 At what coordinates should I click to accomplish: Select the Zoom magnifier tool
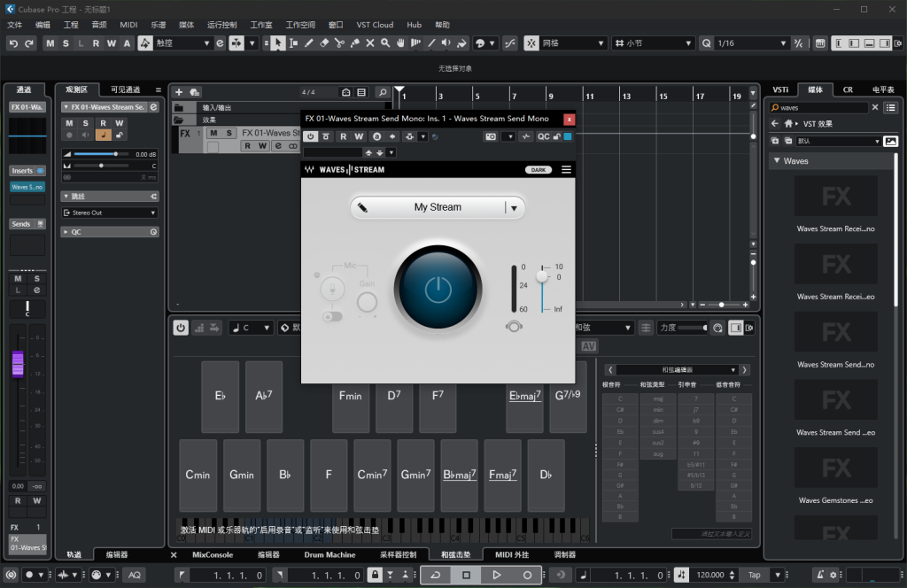click(x=385, y=43)
